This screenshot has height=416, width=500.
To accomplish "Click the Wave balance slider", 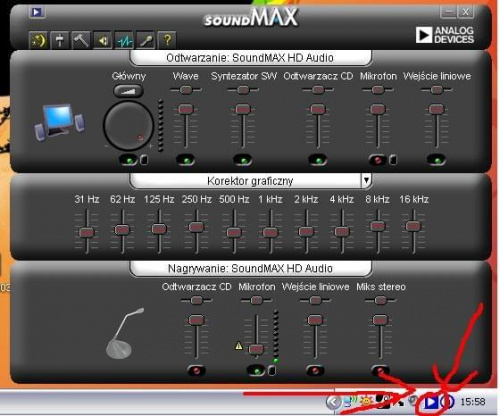I will click(x=186, y=90).
